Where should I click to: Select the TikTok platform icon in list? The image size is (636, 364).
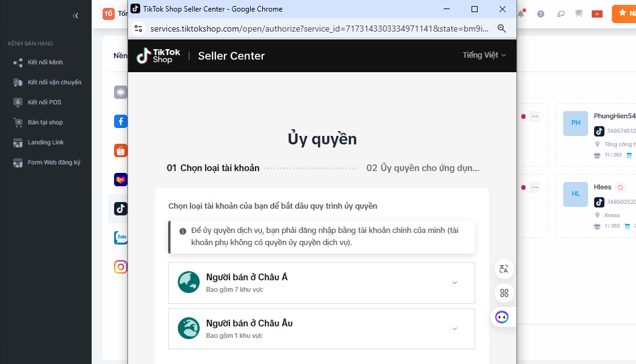click(121, 209)
